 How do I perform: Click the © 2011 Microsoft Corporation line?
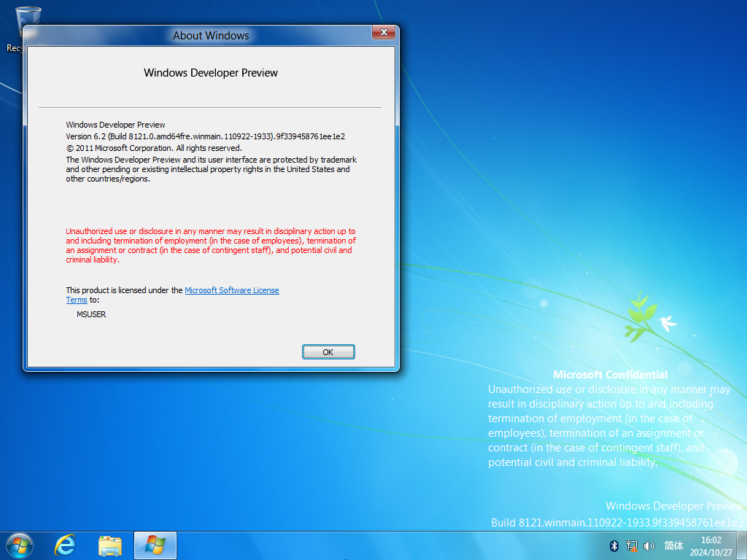pos(154,148)
